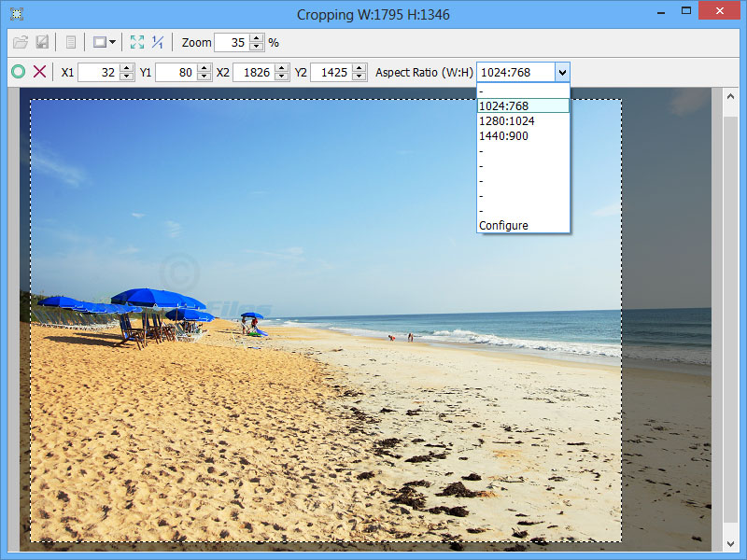Collapse the Aspect Ratio combo box arrow

561,72
